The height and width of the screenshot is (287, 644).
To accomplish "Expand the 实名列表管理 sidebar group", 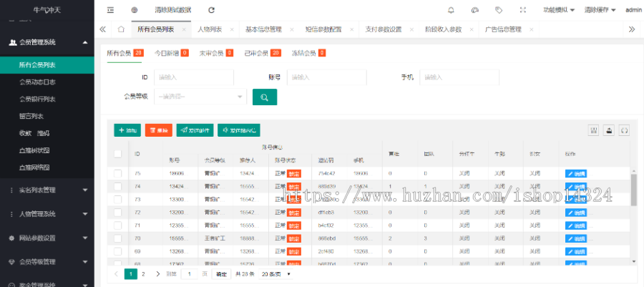I will [47, 190].
